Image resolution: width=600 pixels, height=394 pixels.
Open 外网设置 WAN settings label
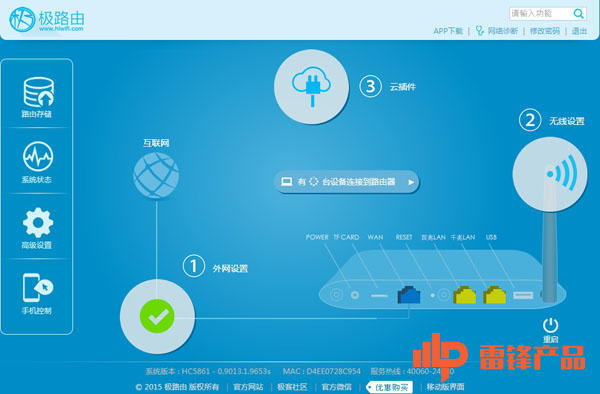[230, 269]
